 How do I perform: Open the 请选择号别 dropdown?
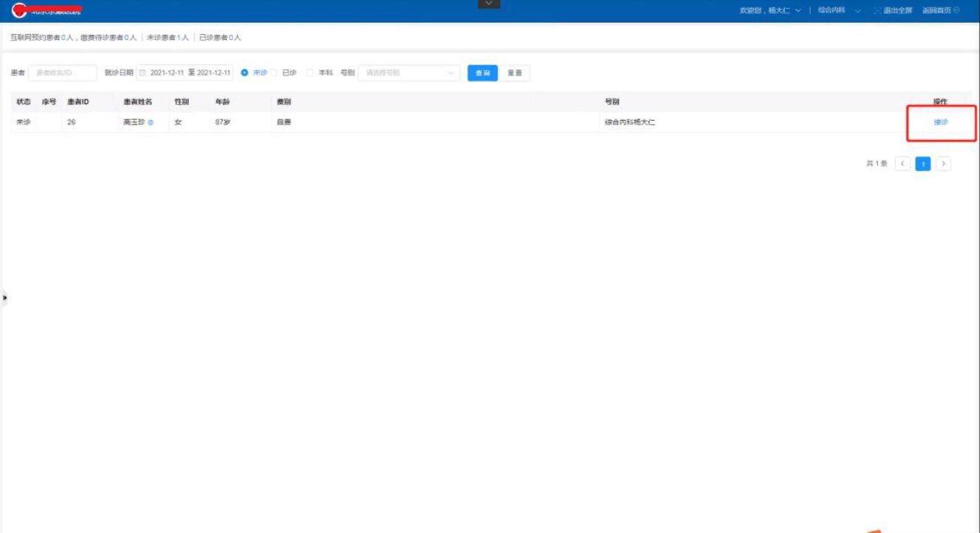409,73
